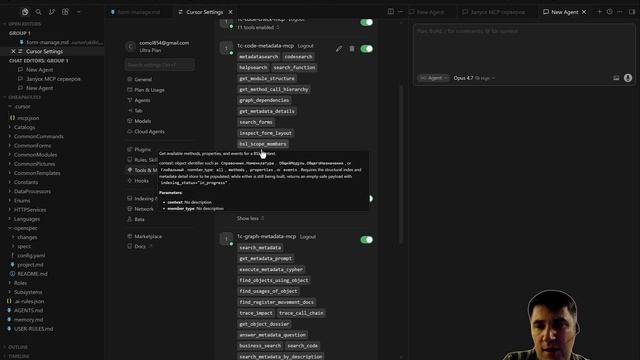Toggle the metadatasearch tool chip

pos(258,57)
